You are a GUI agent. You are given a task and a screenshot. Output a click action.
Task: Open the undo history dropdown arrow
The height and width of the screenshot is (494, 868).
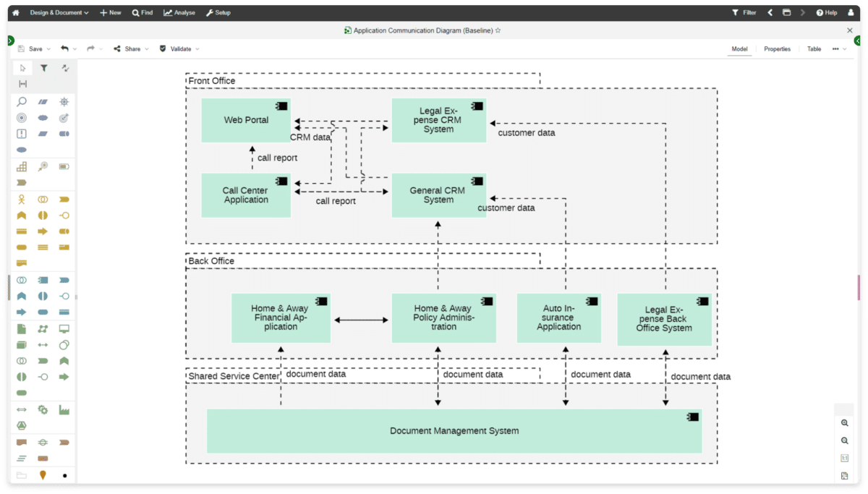click(75, 49)
